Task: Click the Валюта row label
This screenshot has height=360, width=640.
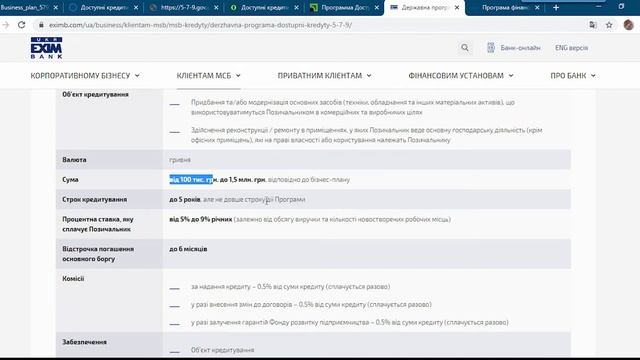Action: click(x=74, y=160)
